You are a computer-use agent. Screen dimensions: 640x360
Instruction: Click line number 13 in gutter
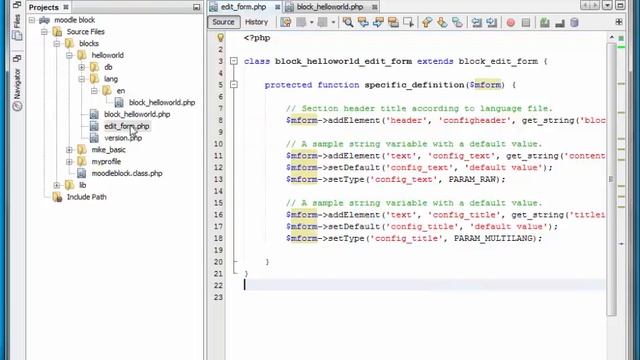218,180
